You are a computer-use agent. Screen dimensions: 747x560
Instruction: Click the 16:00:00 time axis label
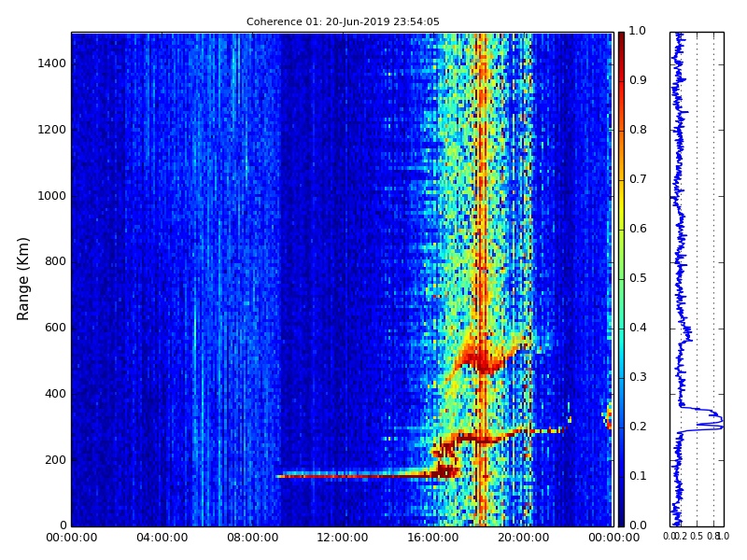[x=433, y=538]
